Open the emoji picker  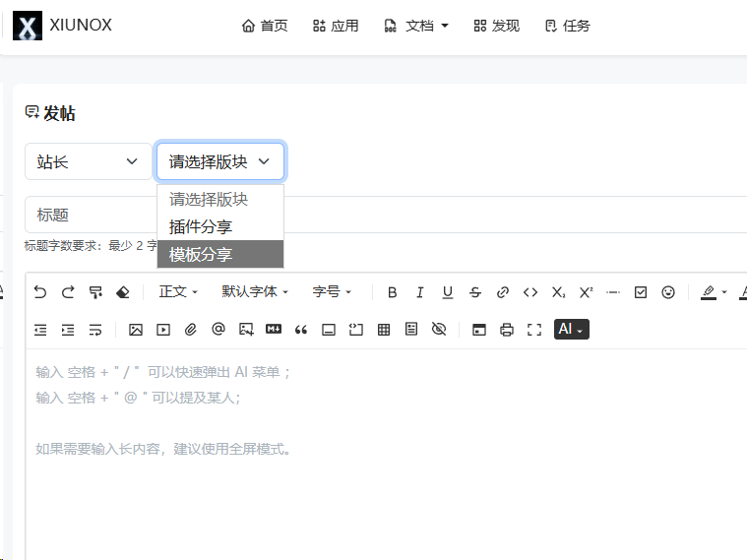coord(668,292)
